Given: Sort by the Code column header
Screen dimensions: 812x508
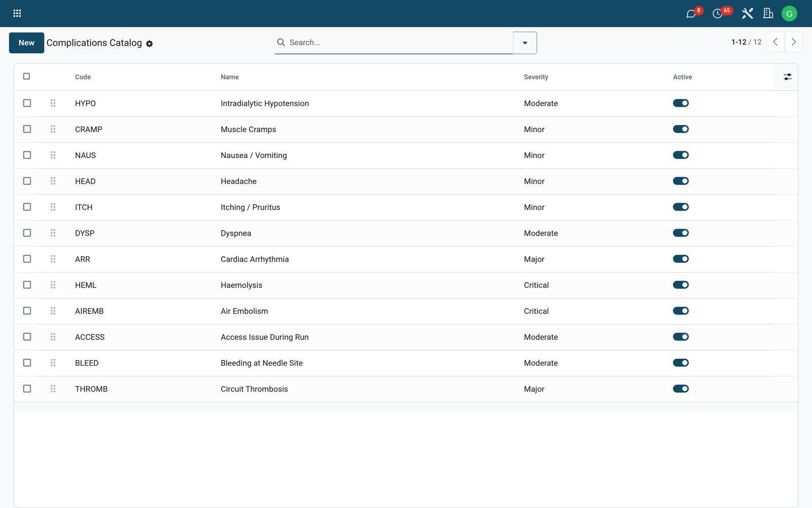Looking at the screenshot, I should (x=83, y=77).
